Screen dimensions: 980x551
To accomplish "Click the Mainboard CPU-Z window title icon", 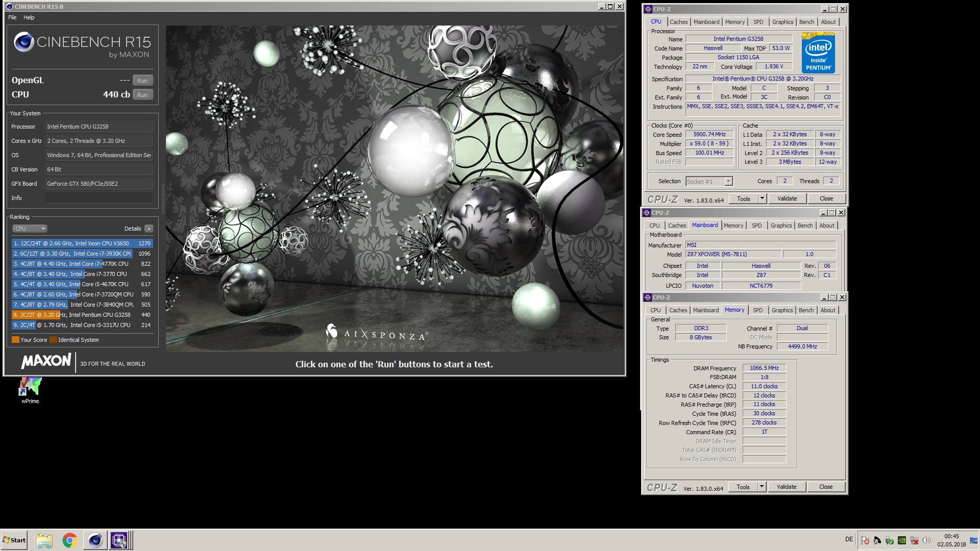I will click(647, 213).
